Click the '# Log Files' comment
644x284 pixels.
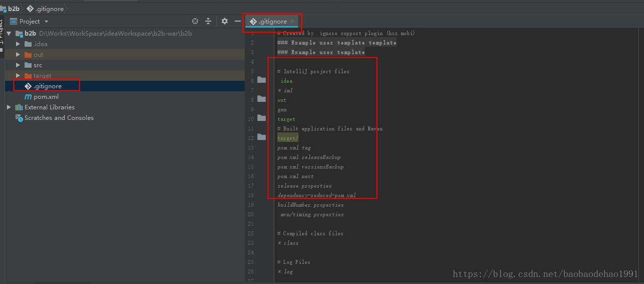click(294, 262)
